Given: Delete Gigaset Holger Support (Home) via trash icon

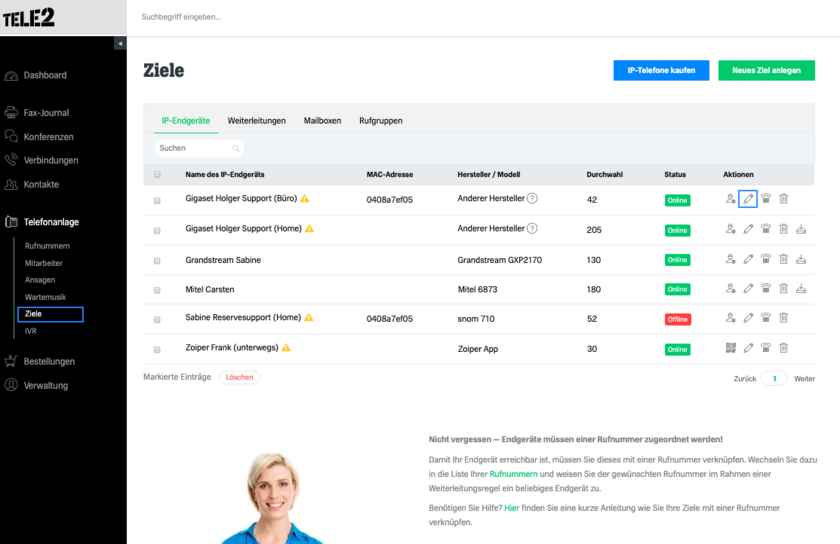Looking at the screenshot, I should [783, 229].
